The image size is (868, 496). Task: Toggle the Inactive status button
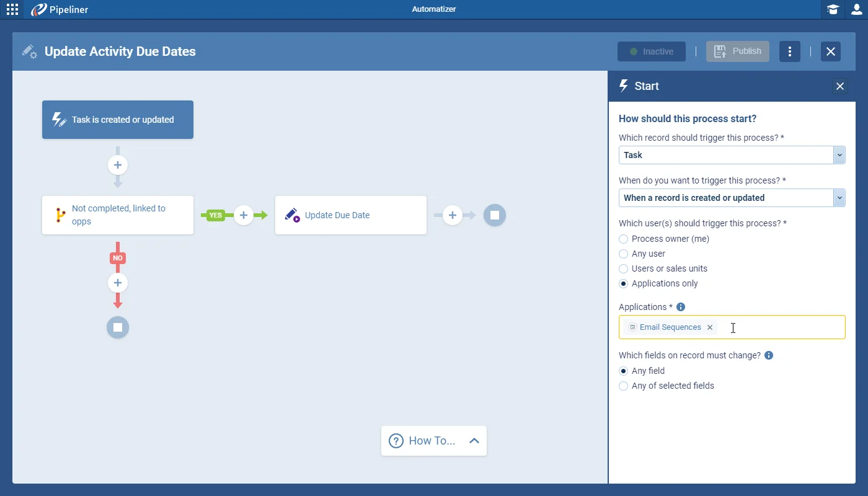tap(652, 51)
